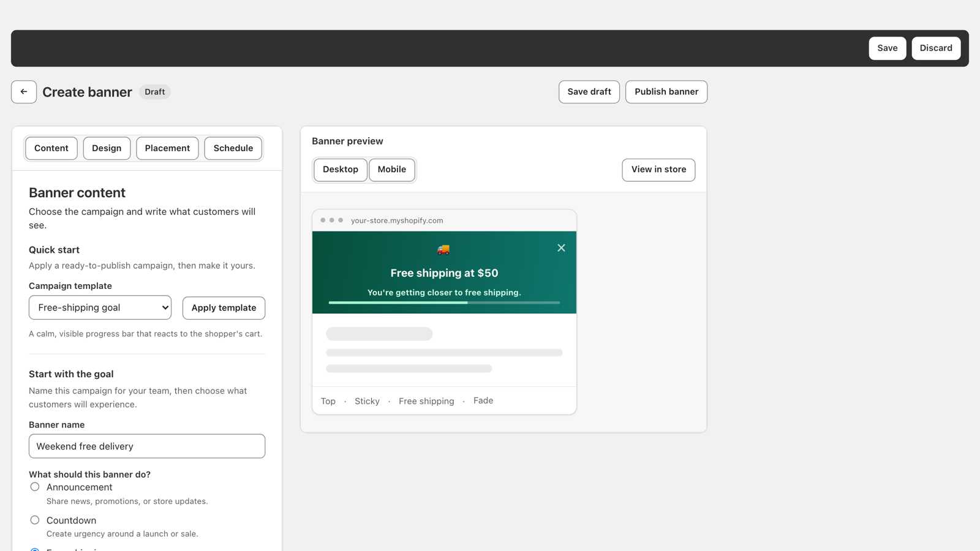This screenshot has width=980, height=551.
Task: Show the Desktop preview
Action: click(x=341, y=170)
